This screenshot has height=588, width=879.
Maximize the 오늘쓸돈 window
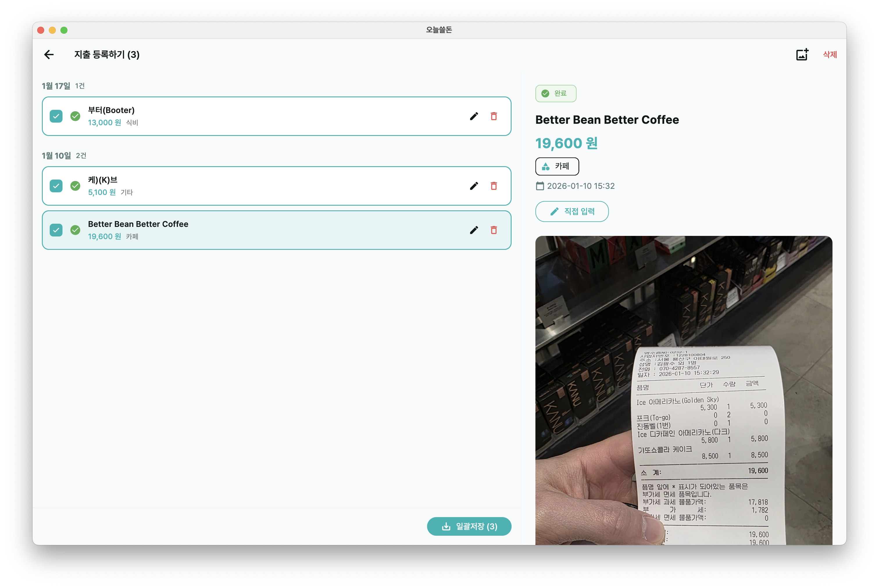[64, 30]
